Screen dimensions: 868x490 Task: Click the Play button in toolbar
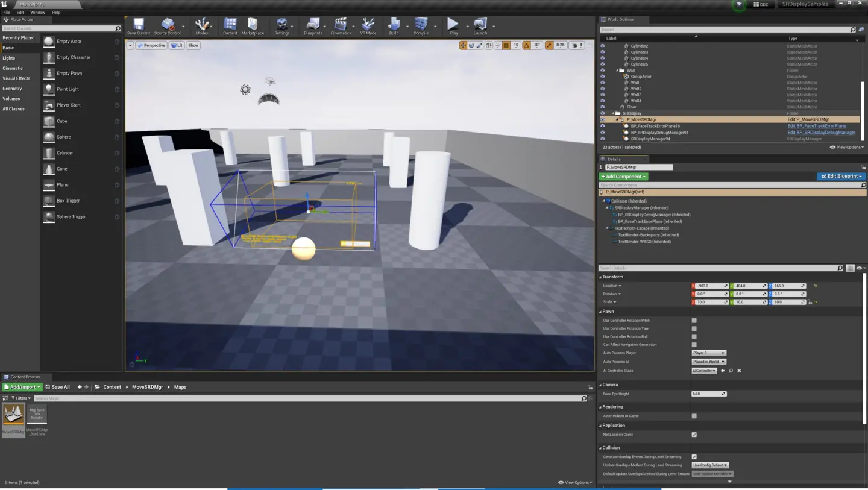[453, 25]
